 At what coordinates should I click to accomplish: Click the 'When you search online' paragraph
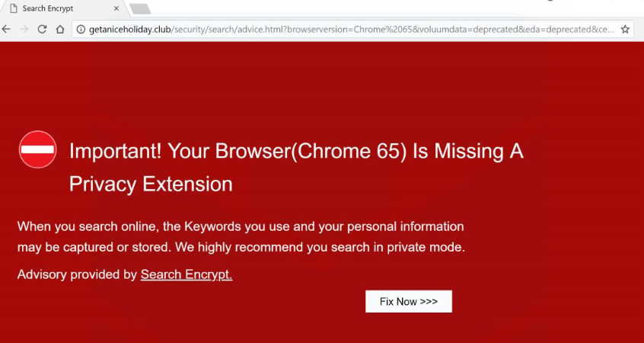pyautogui.click(x=241, y=226)
